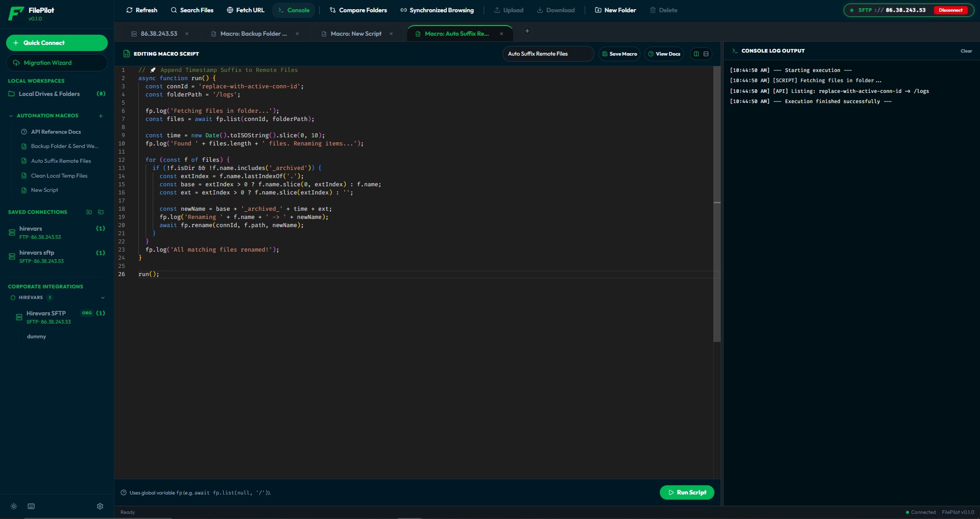This screenshot has height=519, width=980.
Task: Close the Macro: Auto Suffix tab
Action: pos(501,34)
